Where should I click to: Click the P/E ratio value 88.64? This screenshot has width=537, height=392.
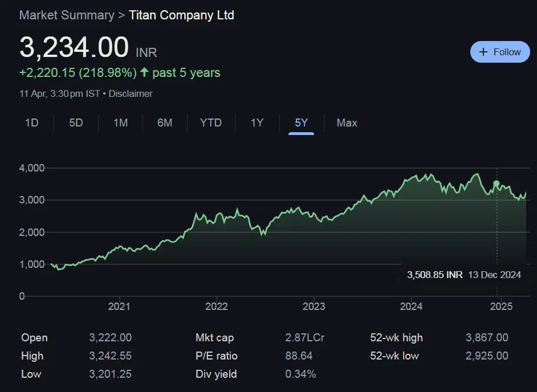click(x=299, y=356)
